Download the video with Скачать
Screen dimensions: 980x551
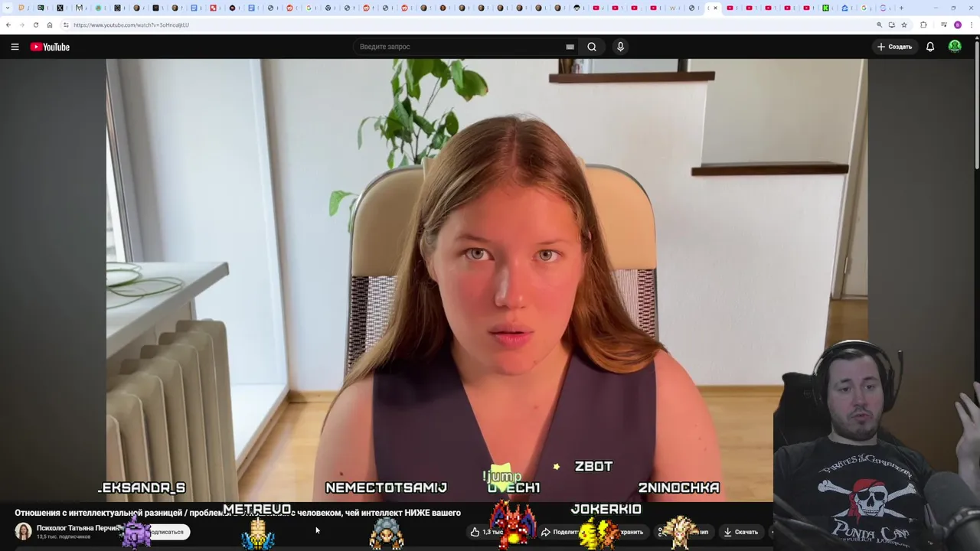(740, 532)
